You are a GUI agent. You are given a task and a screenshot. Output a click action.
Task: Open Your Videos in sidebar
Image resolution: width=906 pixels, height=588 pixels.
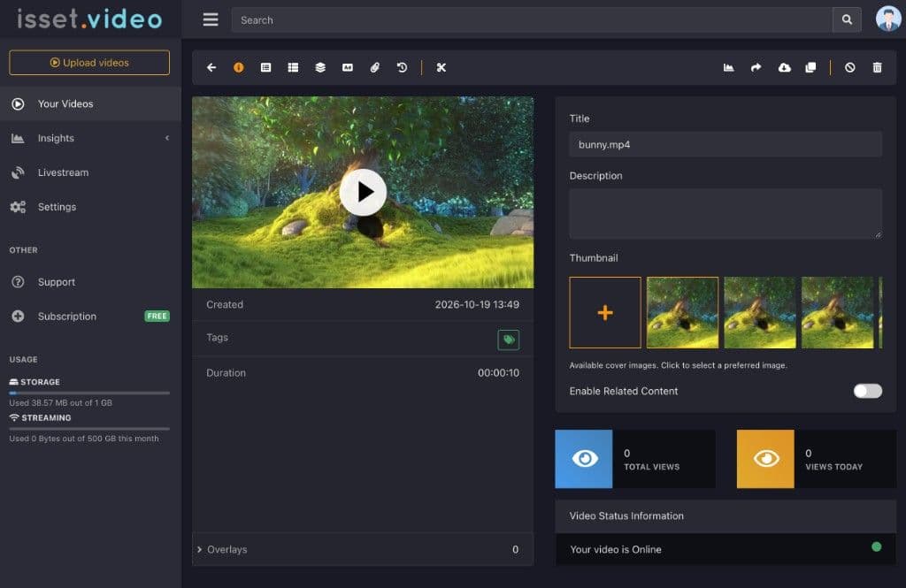90,104
